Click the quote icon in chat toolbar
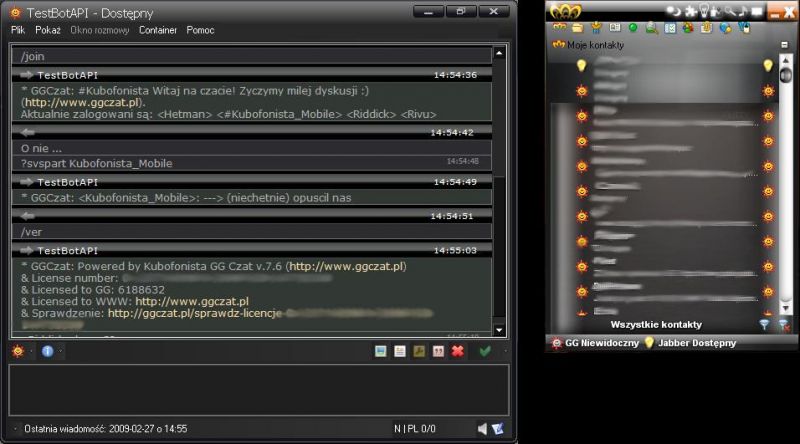The image size is (800, 444). 438,351
